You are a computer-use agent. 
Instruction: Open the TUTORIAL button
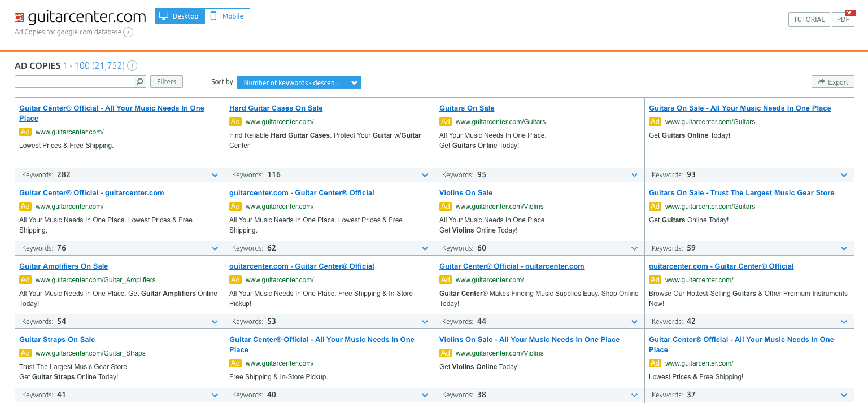coord(809,19)
